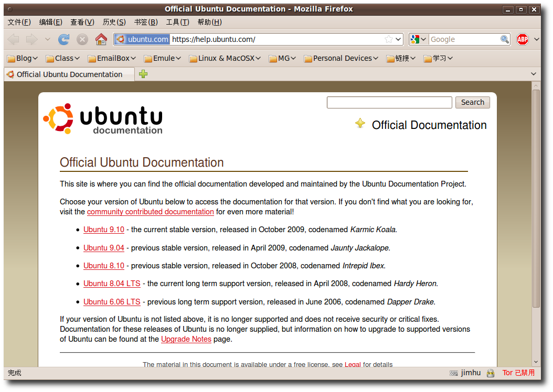This screenshot has height=392, width=553.
Task: Open the recent pages history dropdown arrow
Action: point(48,39)
